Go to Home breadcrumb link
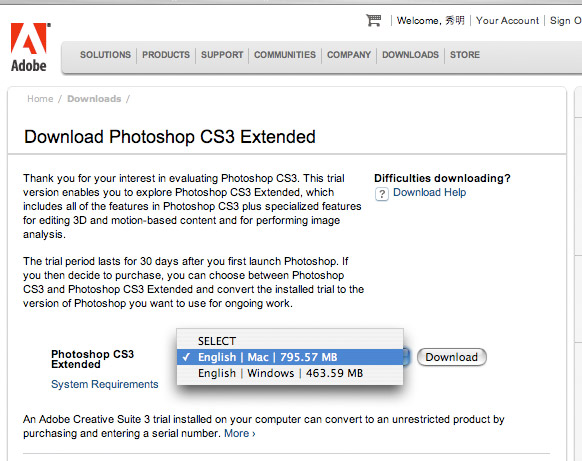The width and height of the screenshot is (582, 461). tap(40, 99)
